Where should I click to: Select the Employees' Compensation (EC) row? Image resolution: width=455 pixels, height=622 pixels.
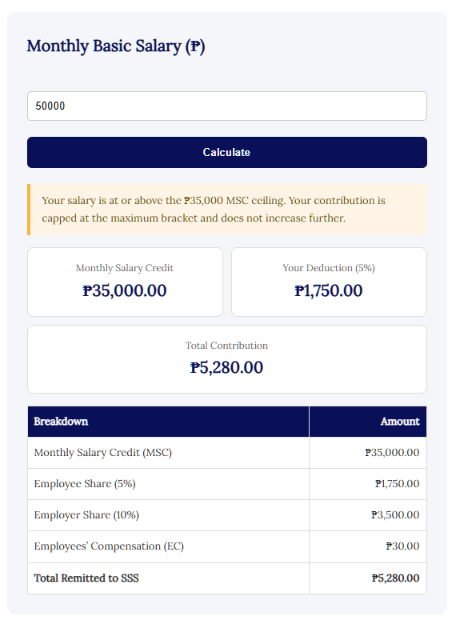point(227,546)
